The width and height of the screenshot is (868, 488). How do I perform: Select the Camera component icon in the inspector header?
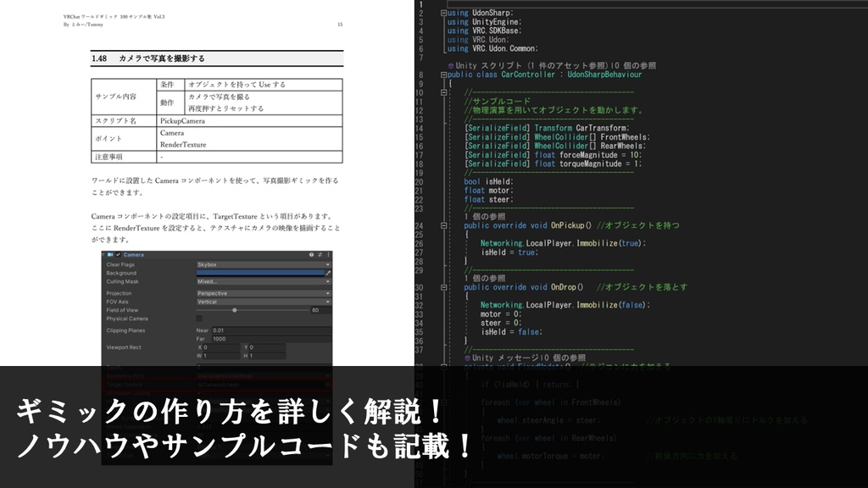(110, 254)
